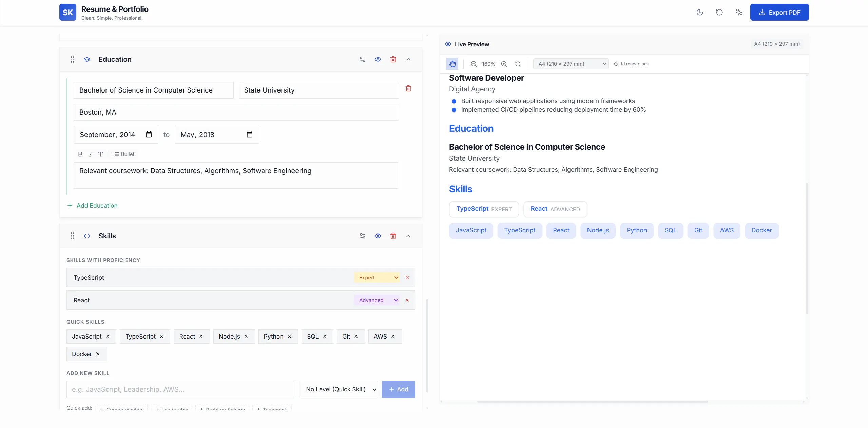This screenshot has height=428, width=868.
Task: Open A4 page size dropdown
Action: (571, 64)
